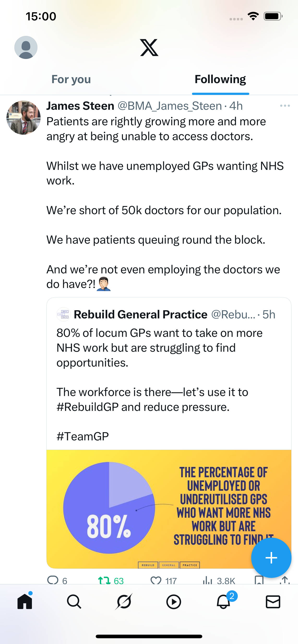
Task: Open James Steen's profile photo
Action: coord(24,118)
